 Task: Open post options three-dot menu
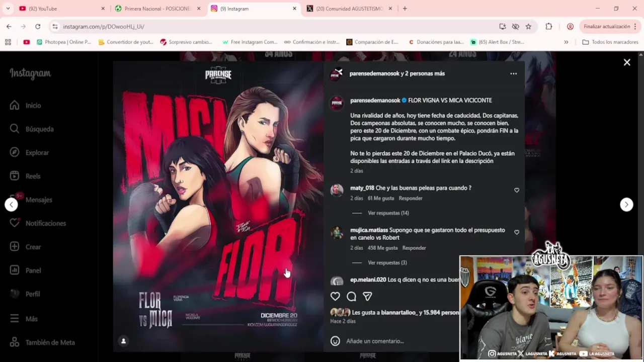pos(513,73)
